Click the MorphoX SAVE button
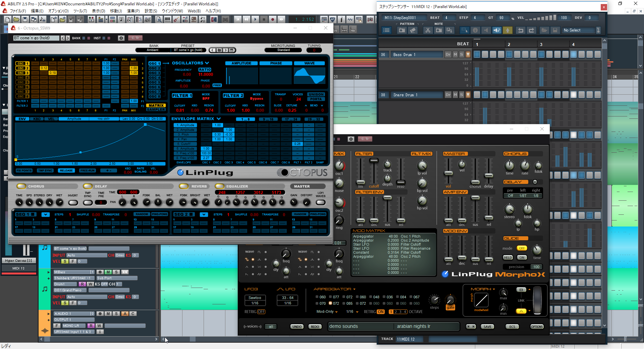Image resolution: width=644 pixels, height=349 pixels. [487, 327]
